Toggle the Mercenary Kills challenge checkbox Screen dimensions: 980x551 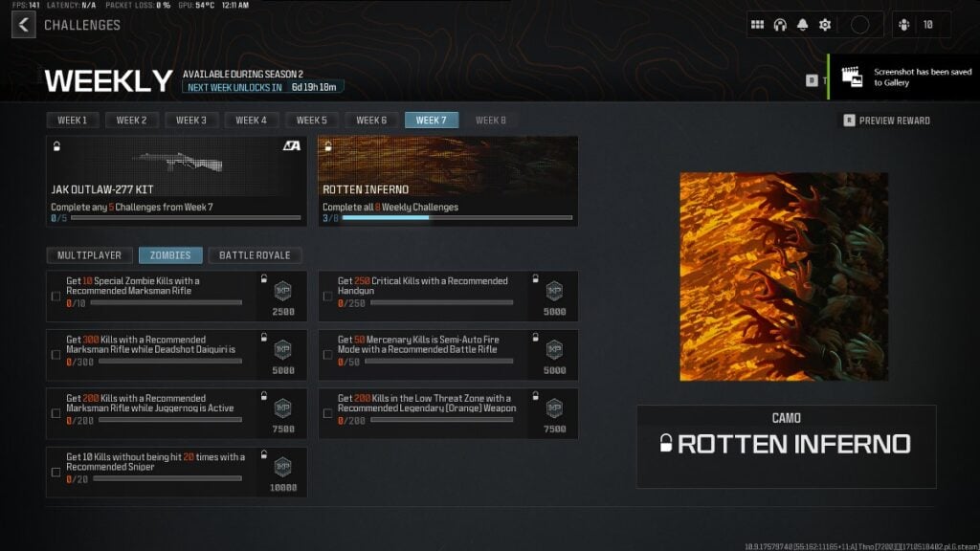[x=327, y=355]
